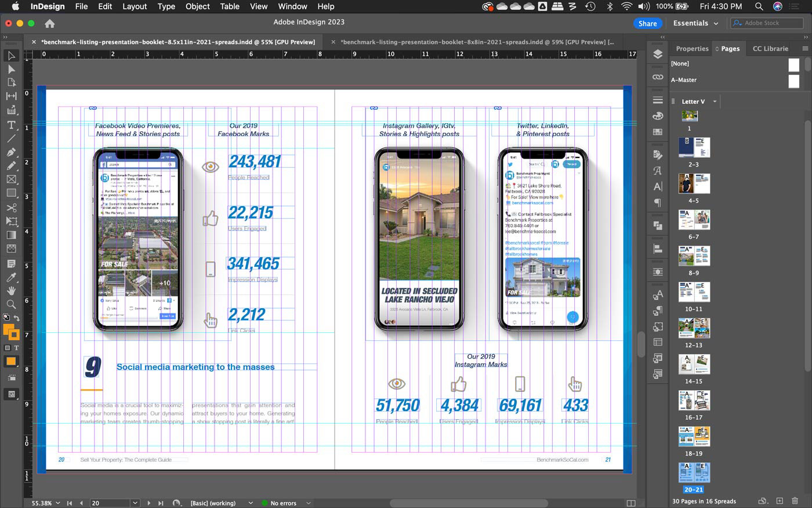
Task: Open the Stroke panel icon
Action: 657,100
